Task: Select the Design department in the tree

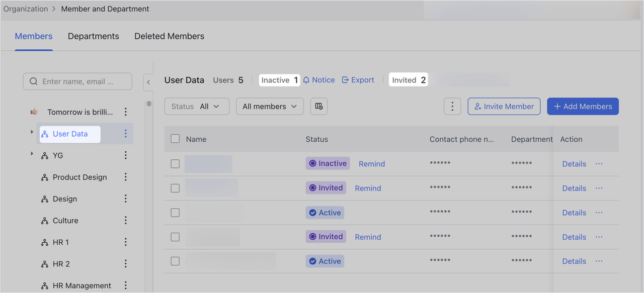Action: pos(65,199)
